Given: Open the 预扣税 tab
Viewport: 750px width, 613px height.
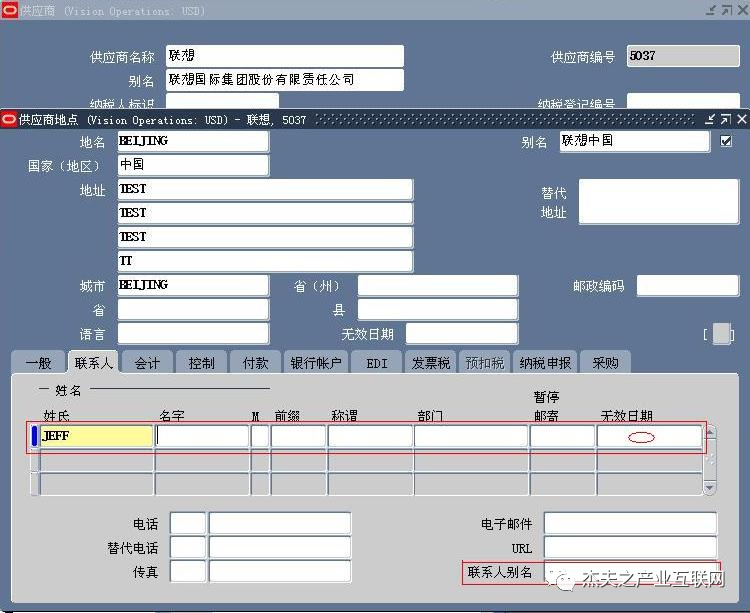Looking at the screenshot, I should (485, 363).
